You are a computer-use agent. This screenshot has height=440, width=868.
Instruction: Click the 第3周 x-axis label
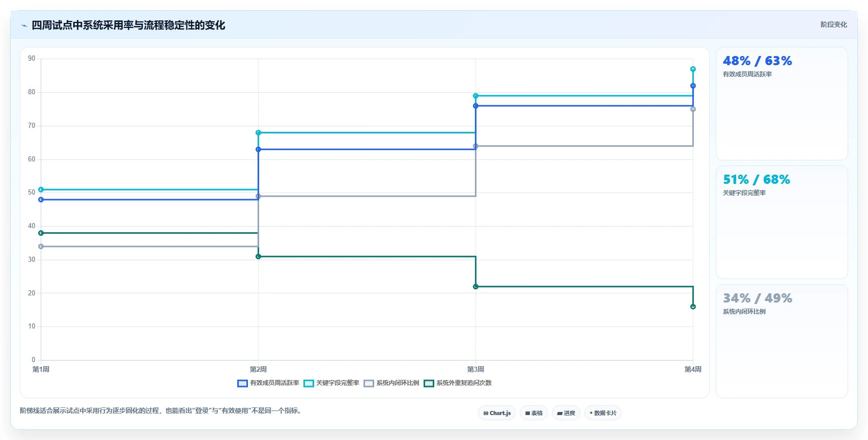tap(475, 369)
